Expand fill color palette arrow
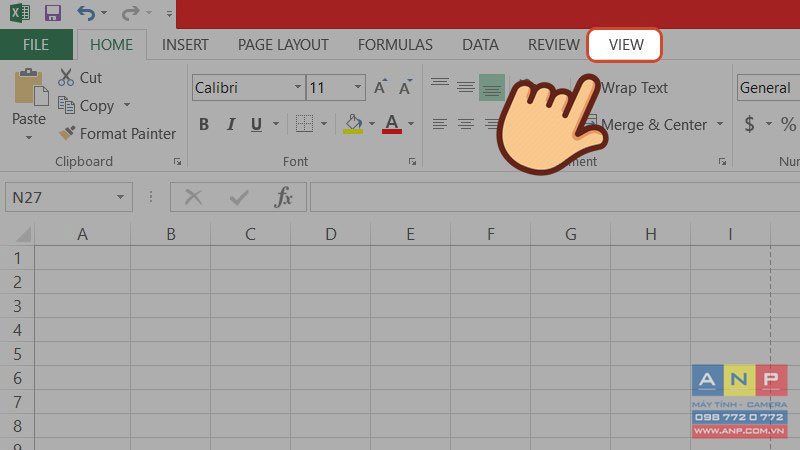 371,124
